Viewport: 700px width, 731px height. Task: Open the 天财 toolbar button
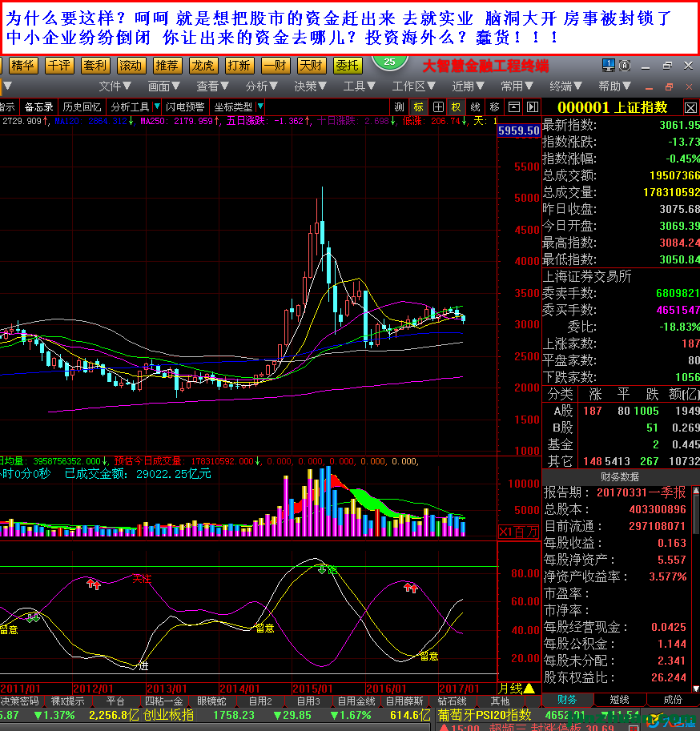[x=311, y=66]
